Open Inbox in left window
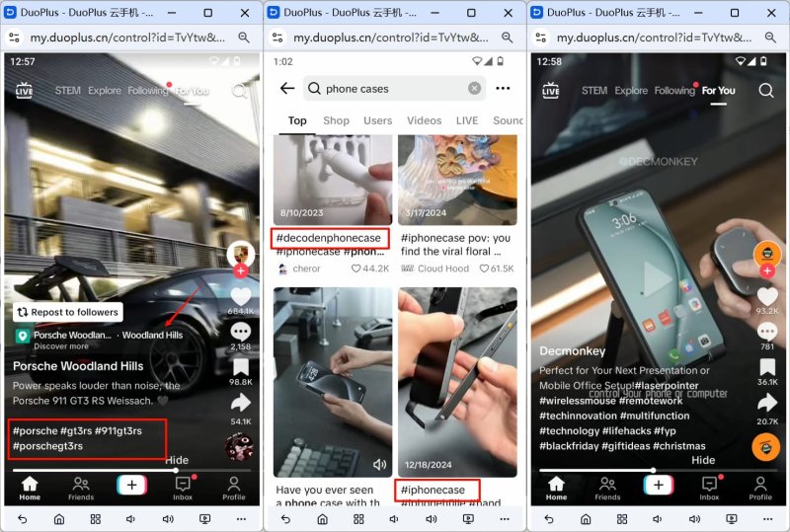790x532 pixels. (x=183, y=488)
